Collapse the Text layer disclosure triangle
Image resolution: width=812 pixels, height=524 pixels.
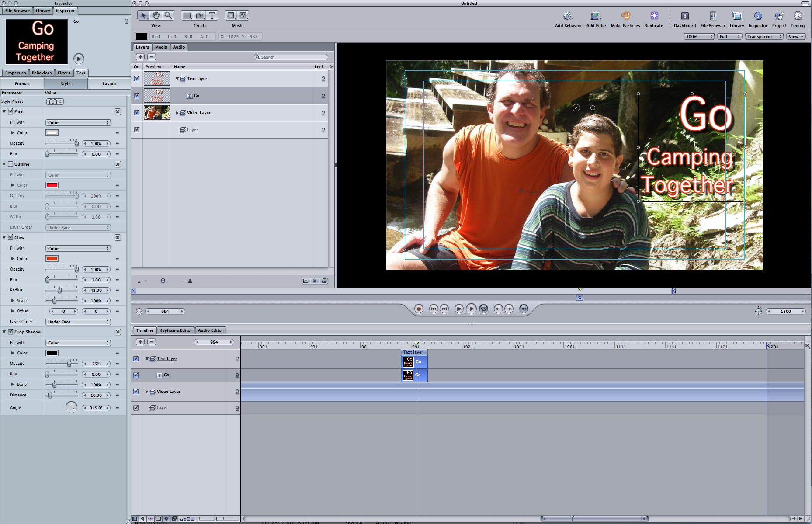click(x=177, y=79)
